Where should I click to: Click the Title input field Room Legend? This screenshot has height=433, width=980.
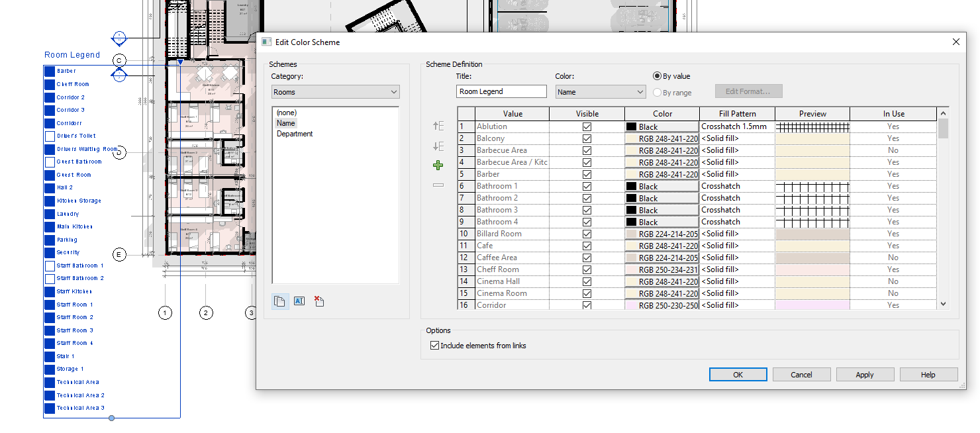pos(501,91)
